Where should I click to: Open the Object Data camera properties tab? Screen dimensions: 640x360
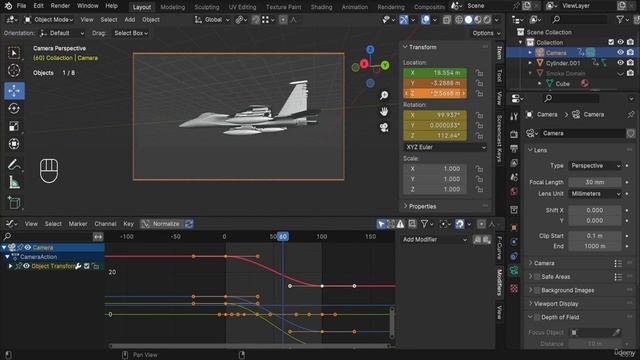(x=514, y=270)
